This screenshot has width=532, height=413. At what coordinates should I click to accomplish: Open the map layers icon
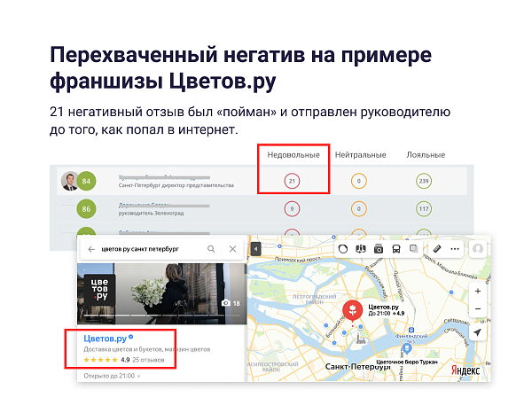pyautogui.click(x=413, y=249)
